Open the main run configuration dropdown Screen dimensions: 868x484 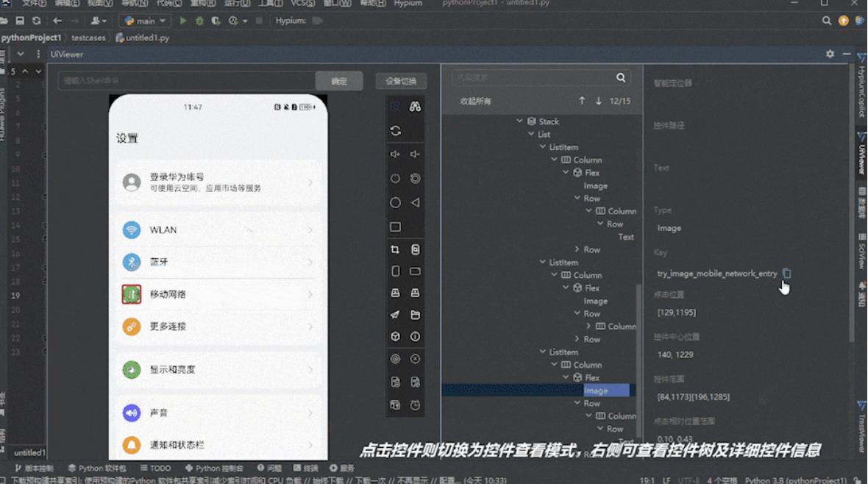click(x=146, y=21)
